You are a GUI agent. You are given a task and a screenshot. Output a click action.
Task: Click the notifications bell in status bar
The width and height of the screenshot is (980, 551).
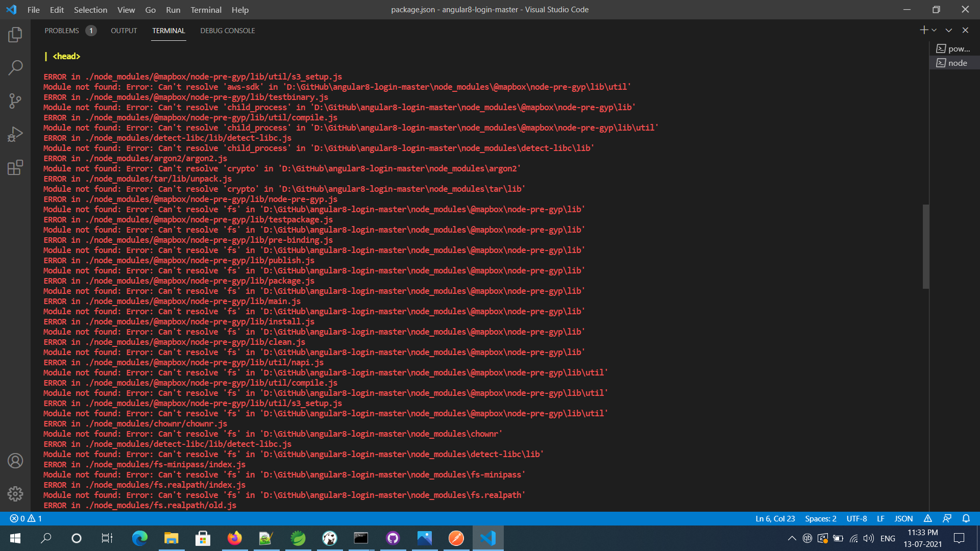[966, 518]
